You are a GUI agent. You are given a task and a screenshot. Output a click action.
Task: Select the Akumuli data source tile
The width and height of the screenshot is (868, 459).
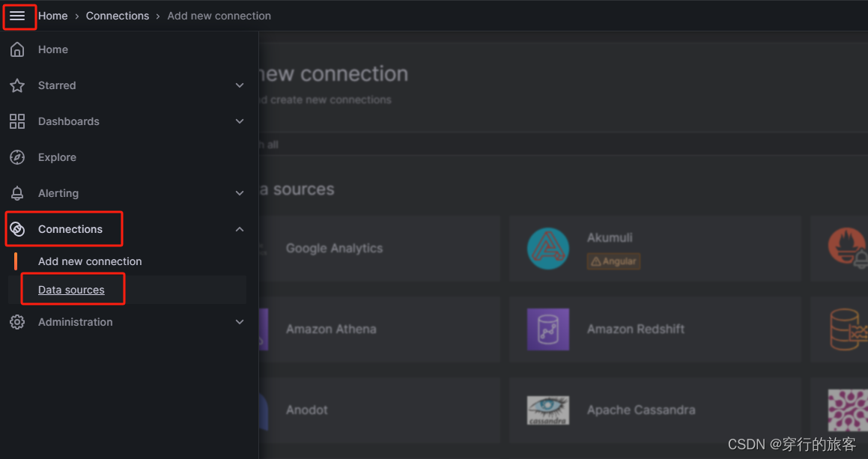pyautogui.click(x=655, y=249)
